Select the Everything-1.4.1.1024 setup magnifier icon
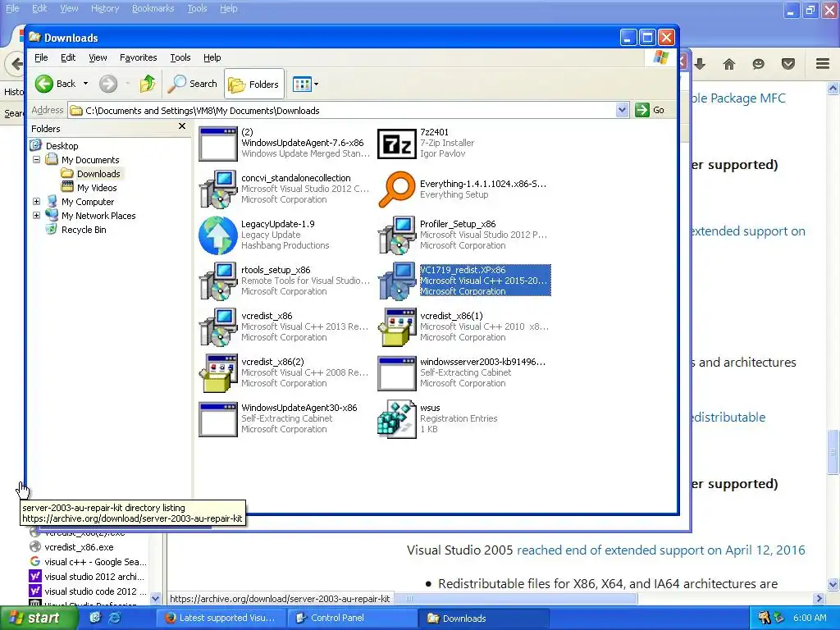 pos(396,189)
